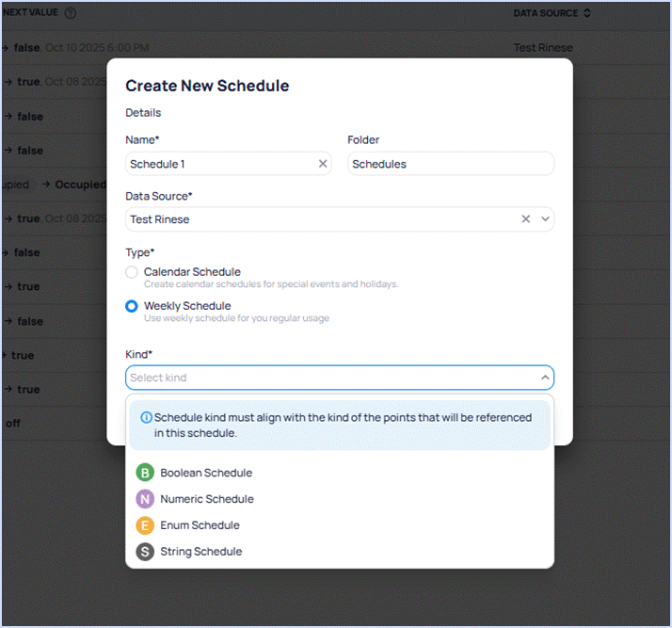
Task: Select the Calendar Schedule radio button
Action: coord(132,272)
